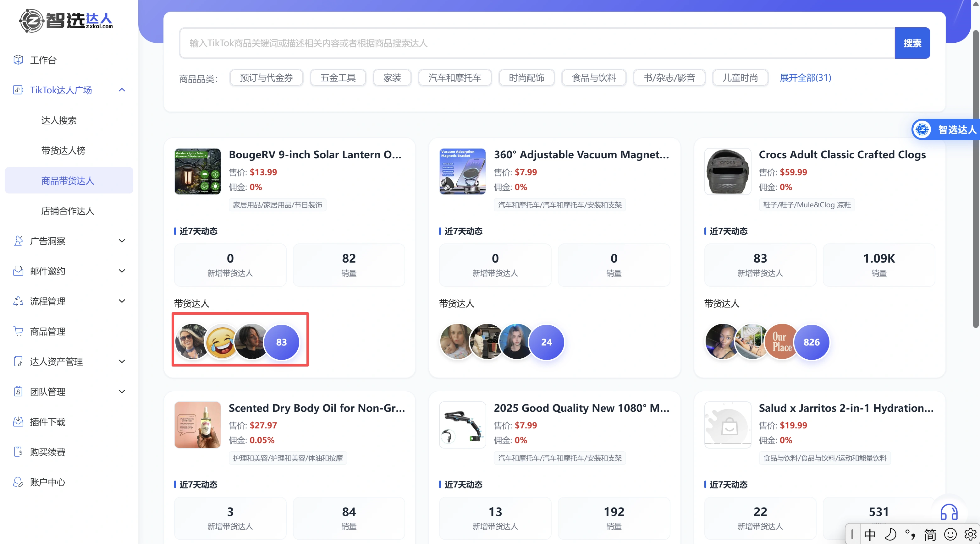Click the 邮件邀约 envelope icon
The image size is (980, 544).
pos(18,271)
